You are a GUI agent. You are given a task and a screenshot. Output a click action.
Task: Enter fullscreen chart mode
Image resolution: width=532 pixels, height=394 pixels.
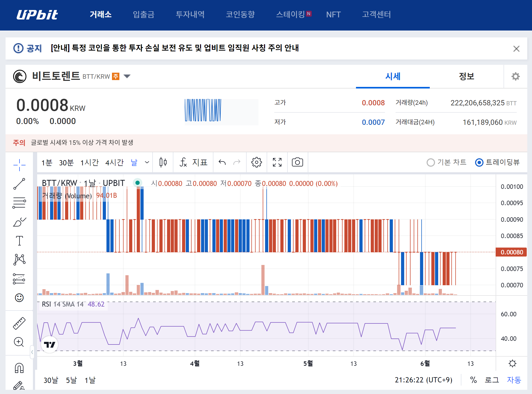tap(277, 162)
